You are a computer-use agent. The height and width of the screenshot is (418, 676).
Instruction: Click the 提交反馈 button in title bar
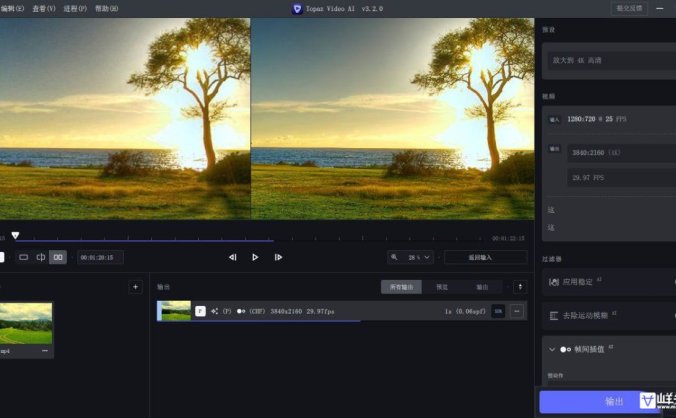click(x=629, y=9)
